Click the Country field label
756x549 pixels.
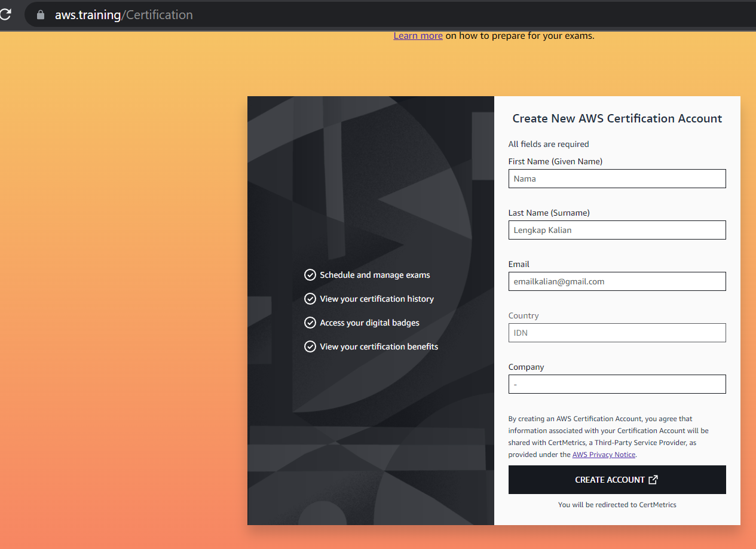coord(524,315)
